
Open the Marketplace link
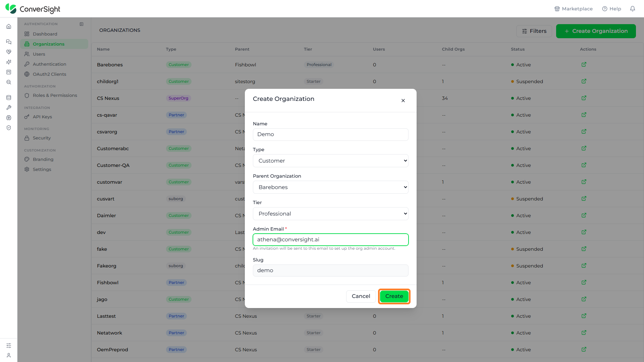pos(574,9)
